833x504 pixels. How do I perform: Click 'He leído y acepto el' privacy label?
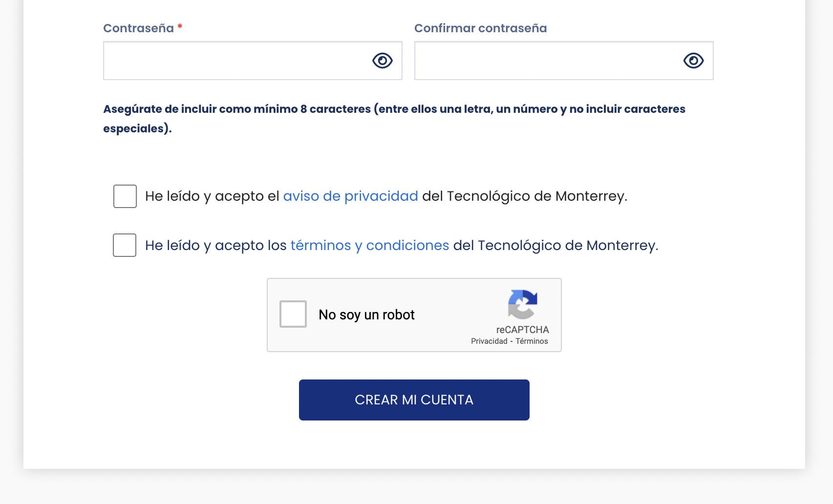pos(212,196)
